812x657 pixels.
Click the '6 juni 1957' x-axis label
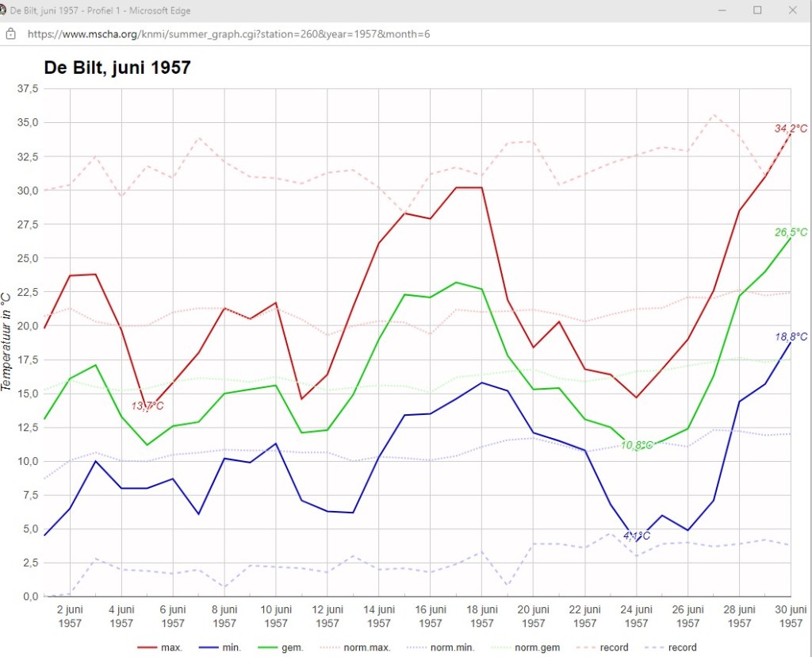[172, 616]
